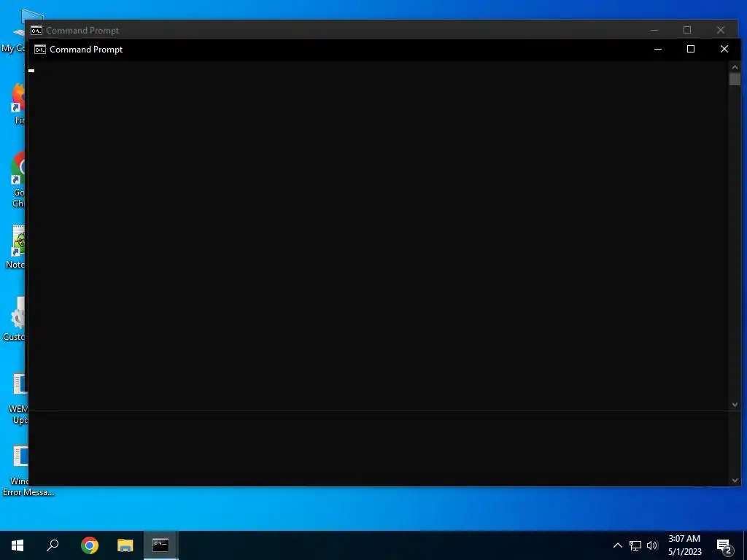Show hidden system tray icons
The height and width of the screenshot is (560, 747).
[617, 545]
